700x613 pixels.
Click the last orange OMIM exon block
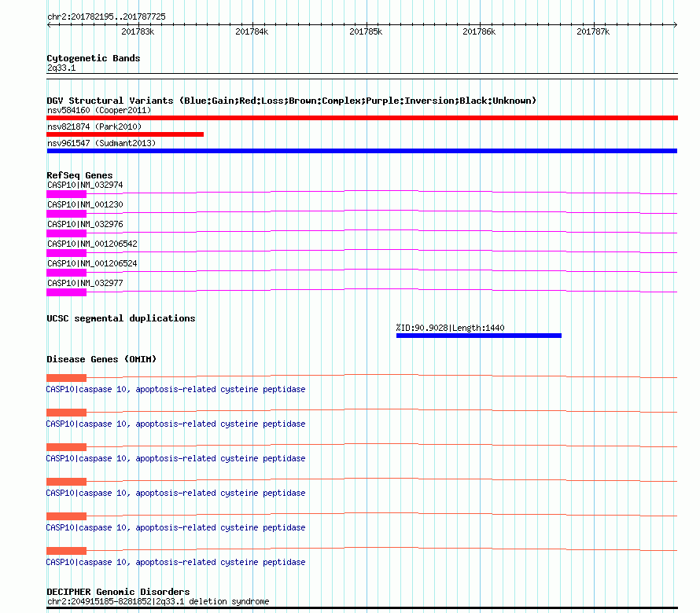[67, 551]
